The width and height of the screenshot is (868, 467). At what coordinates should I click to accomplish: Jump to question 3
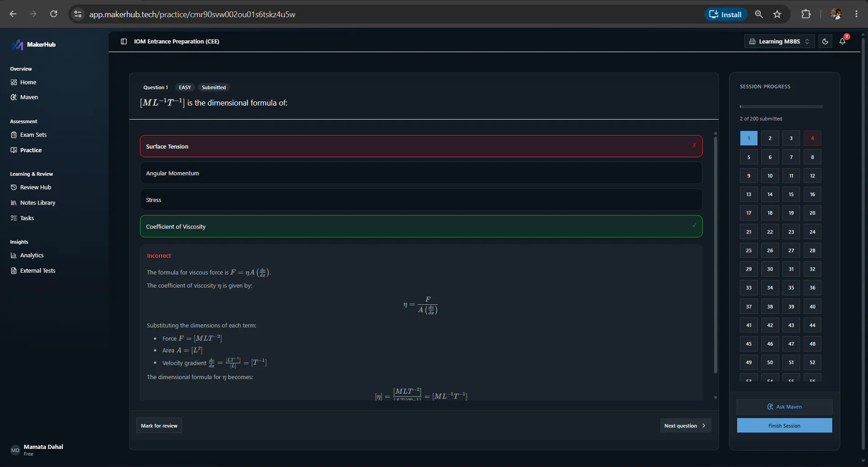tap(791, 138)
